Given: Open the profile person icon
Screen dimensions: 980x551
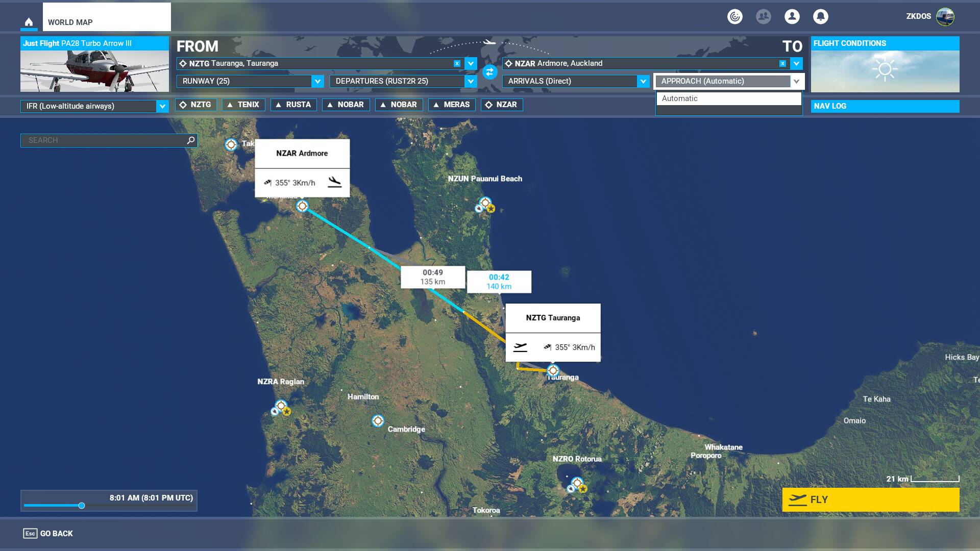Looking at the screenshot, I should [792, 16].
